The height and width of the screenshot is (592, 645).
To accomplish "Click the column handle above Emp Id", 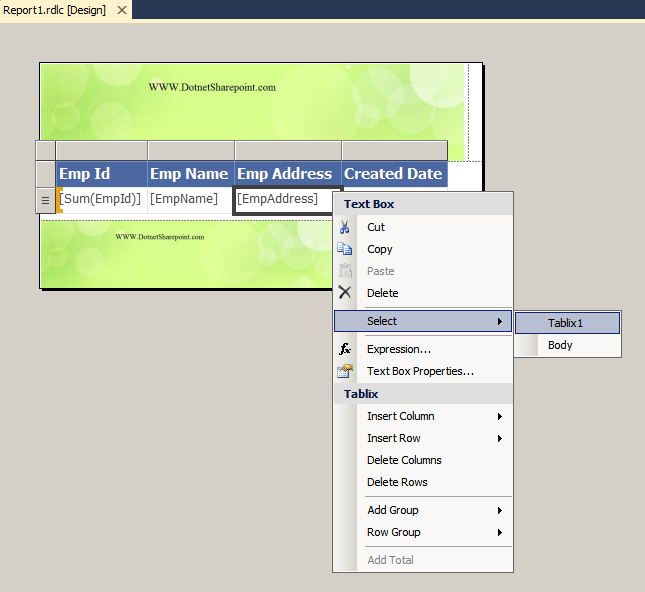I will (x=102, y=150).
